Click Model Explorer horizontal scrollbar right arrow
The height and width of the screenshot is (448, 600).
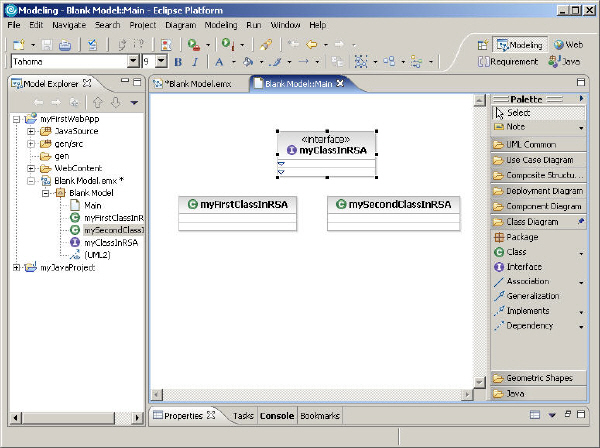137,418
